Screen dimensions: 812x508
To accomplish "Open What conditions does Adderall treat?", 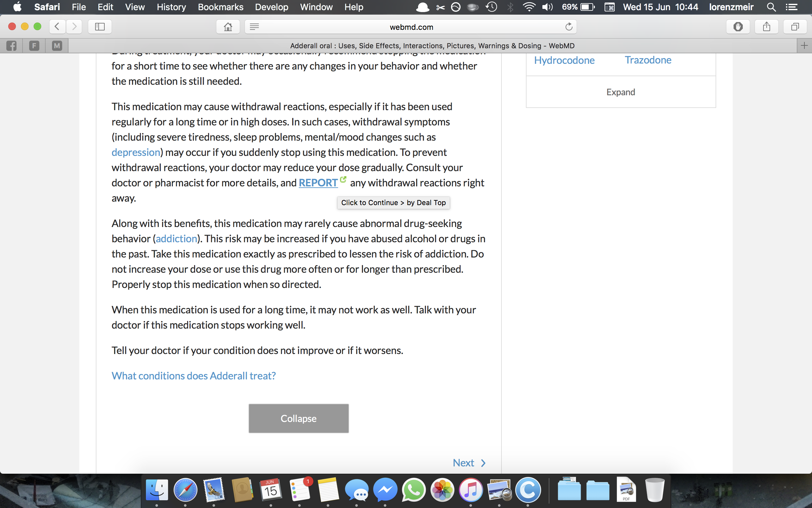I will coord(193,376).
